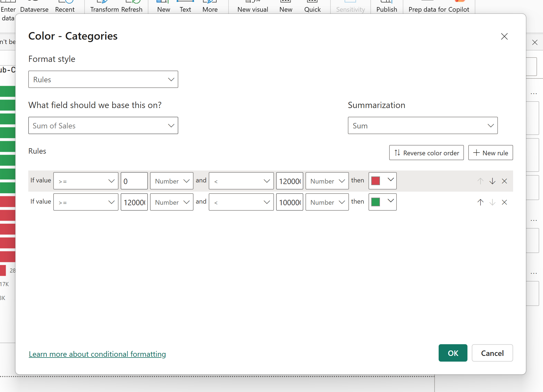Add a New rule
Screen dimensions: 543x392
[490, 153]
